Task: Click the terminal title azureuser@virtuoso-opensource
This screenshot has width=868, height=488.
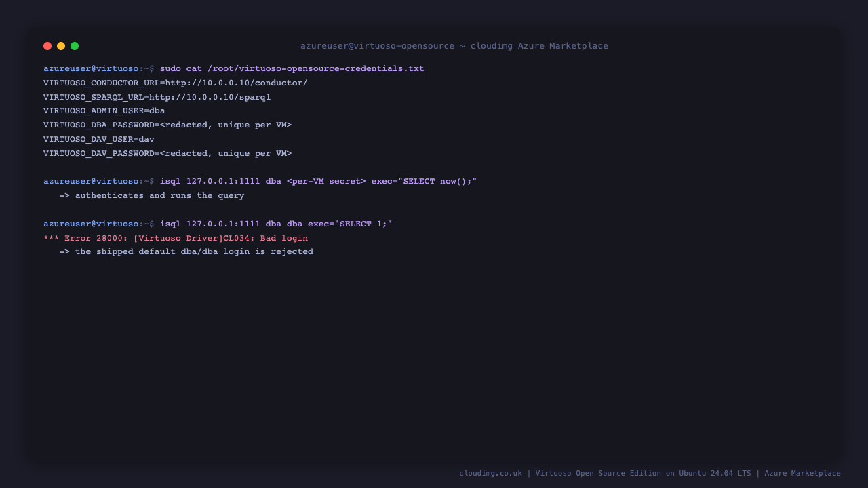Action: (x=454, y=46)
